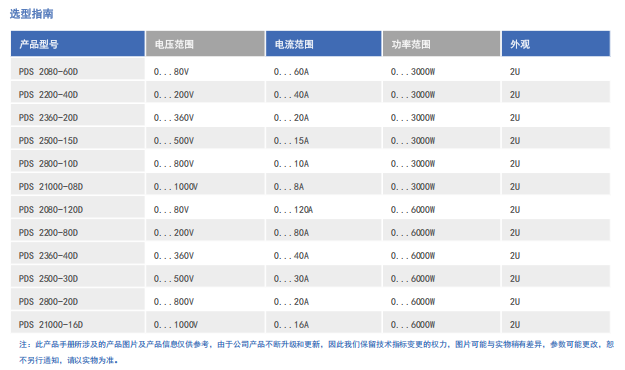Select model PDS 2500-30D
The image size is (625, 370).
(48, 279)
